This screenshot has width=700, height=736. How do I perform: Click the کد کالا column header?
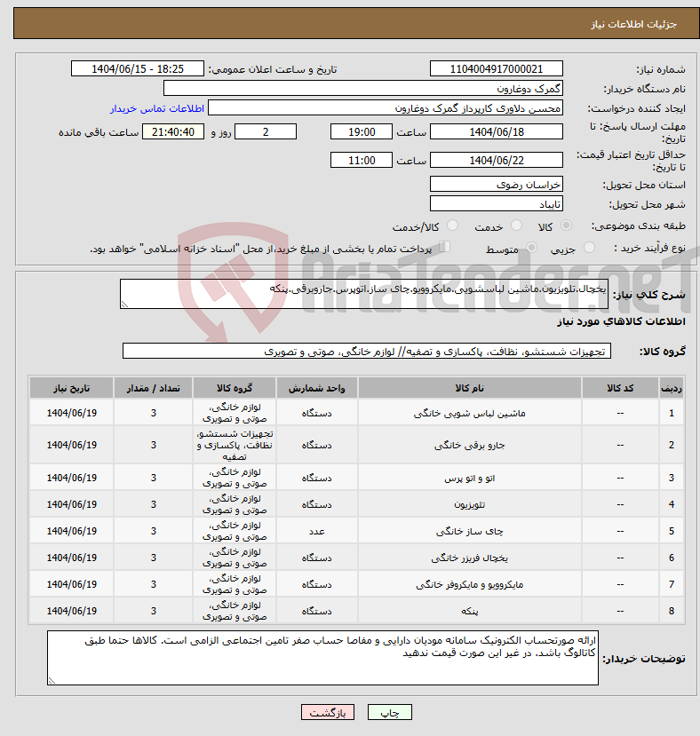[620, 388]
